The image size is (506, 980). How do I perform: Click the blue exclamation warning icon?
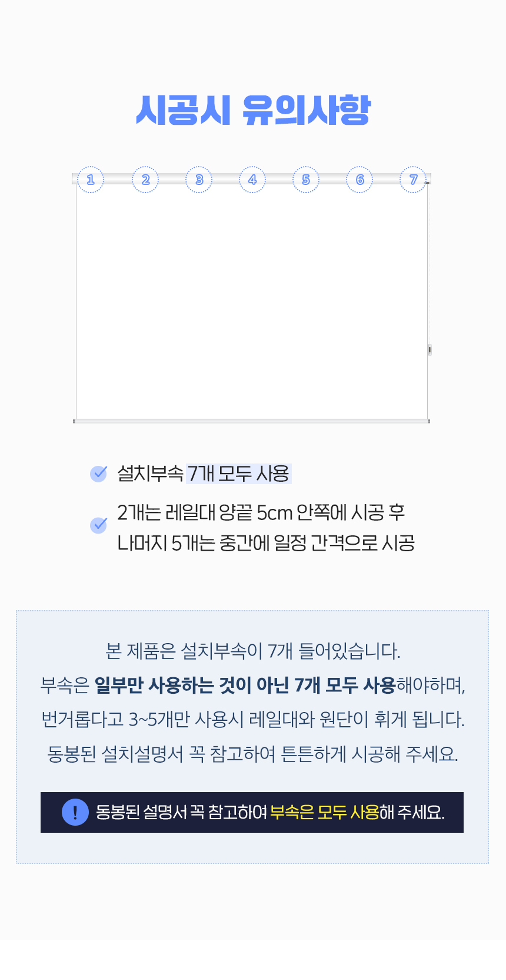point(75,812)
